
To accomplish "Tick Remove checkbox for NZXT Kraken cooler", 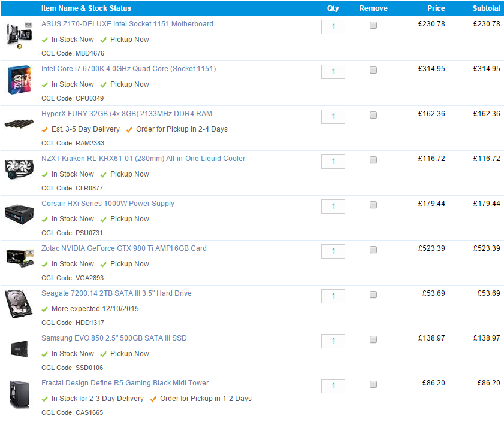I will click(373, 160).
